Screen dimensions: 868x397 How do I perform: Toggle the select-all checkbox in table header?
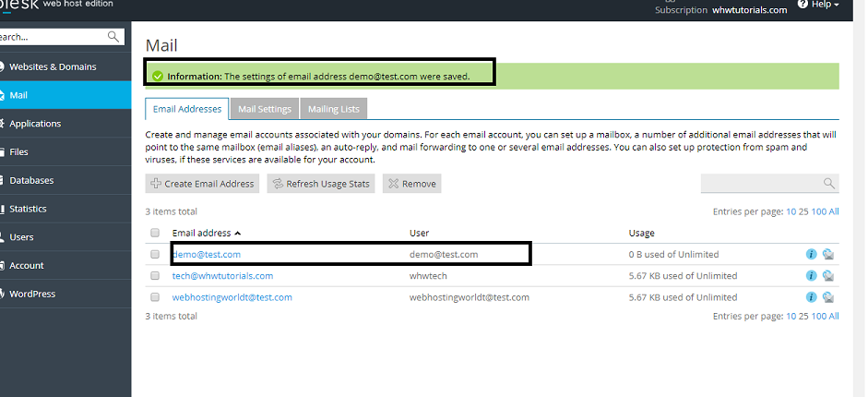point(155,234)
